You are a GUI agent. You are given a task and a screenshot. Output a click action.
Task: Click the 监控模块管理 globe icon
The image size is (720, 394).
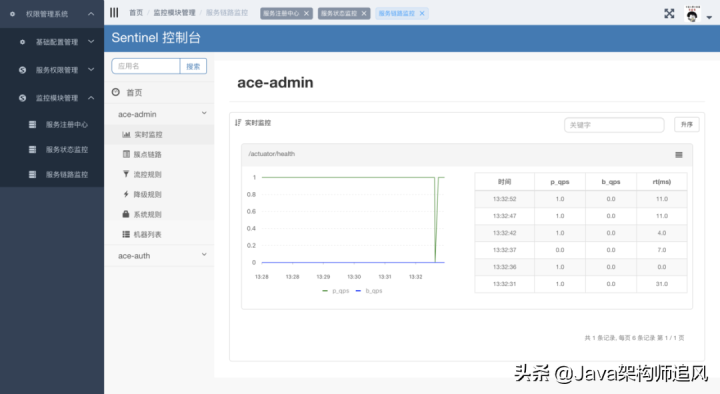pyautogui.click(x=22, y=98)
